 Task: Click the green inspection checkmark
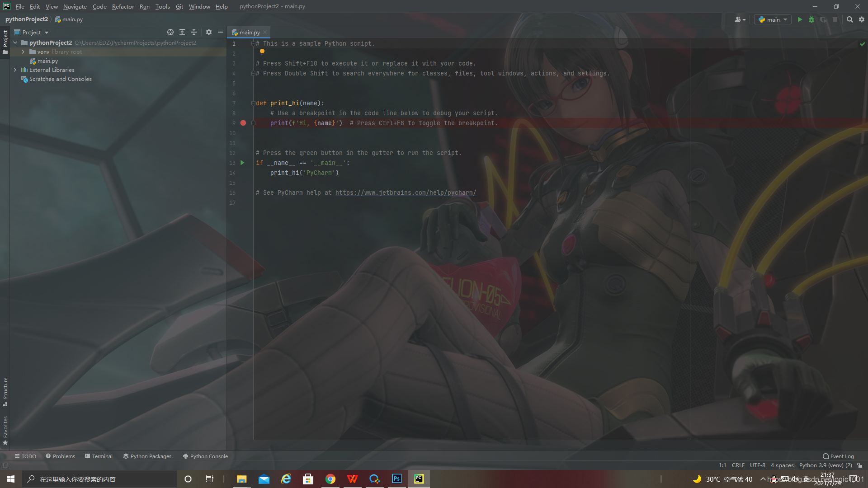click(x=862, y=44)
